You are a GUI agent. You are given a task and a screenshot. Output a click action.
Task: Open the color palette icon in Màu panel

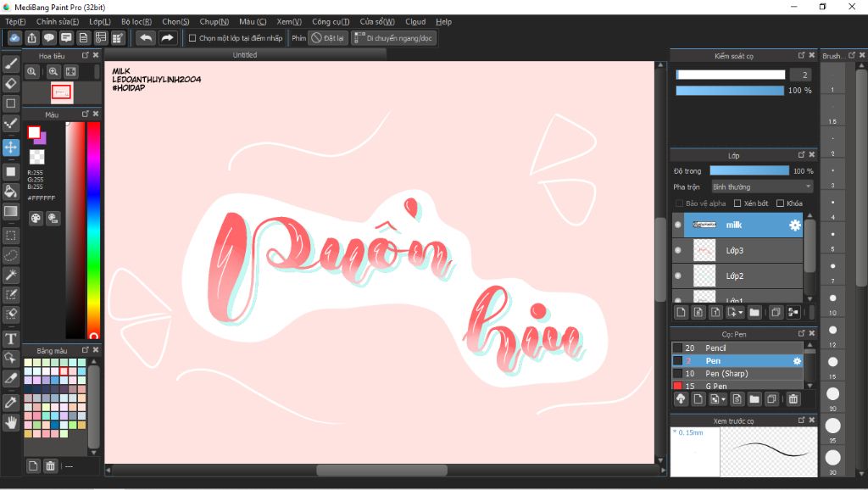[x=36, y=218]
